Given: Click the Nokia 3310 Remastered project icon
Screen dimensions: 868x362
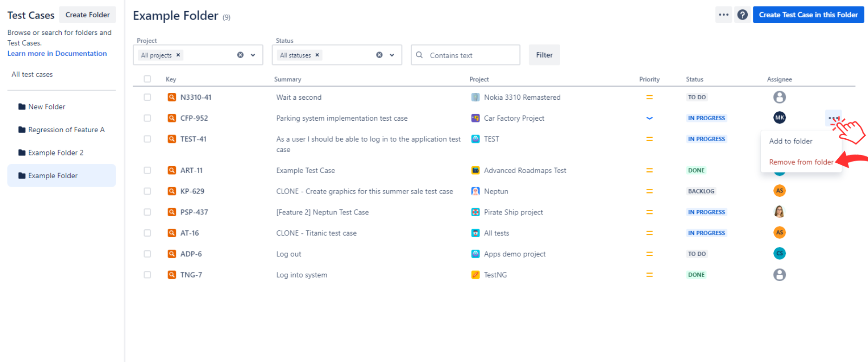Looking at the screenshot, I should point(475,97).
